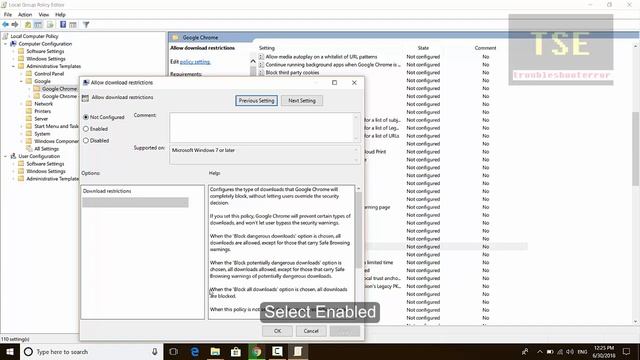Click the volume speaker icon in tray
Image resolution: width=640 pixels, height=360 pixels.
point(570,351)
